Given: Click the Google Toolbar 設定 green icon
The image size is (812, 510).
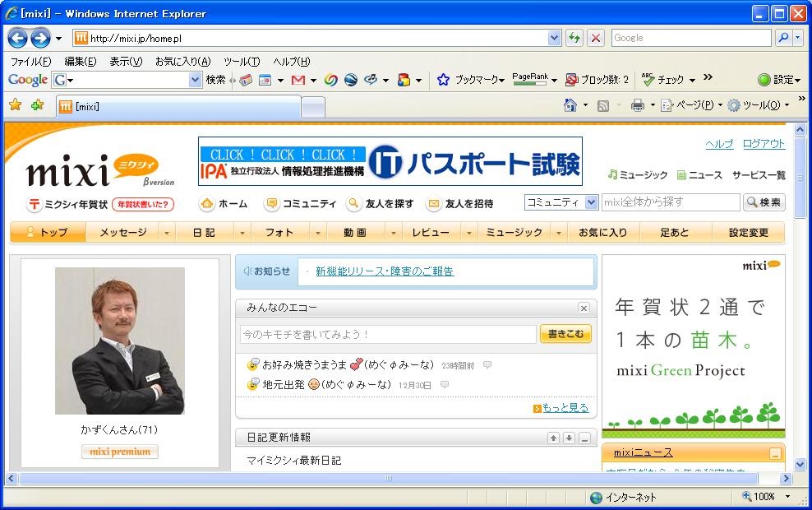Looking at the screenshot, I should (x=764, y=79).
